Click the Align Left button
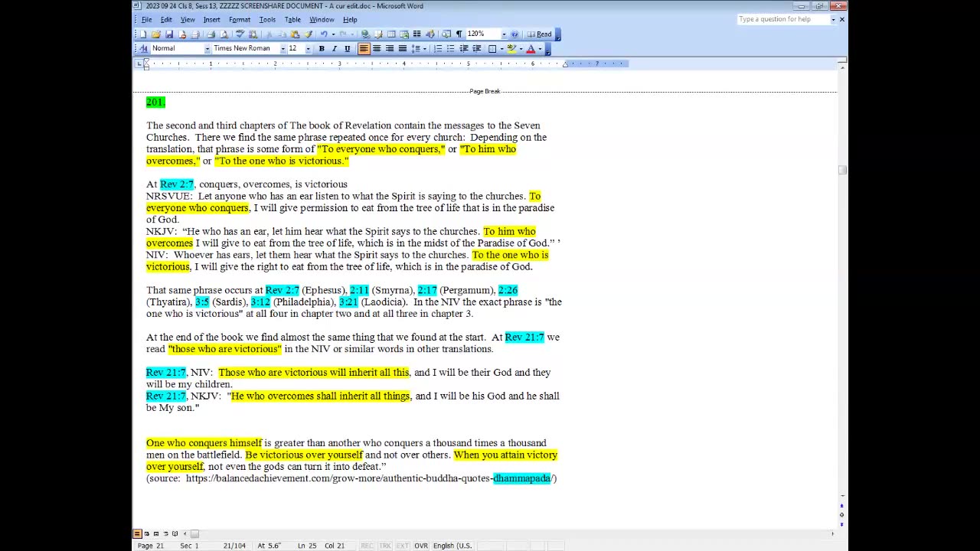This screenshot has width=980, height=551. 364,48
